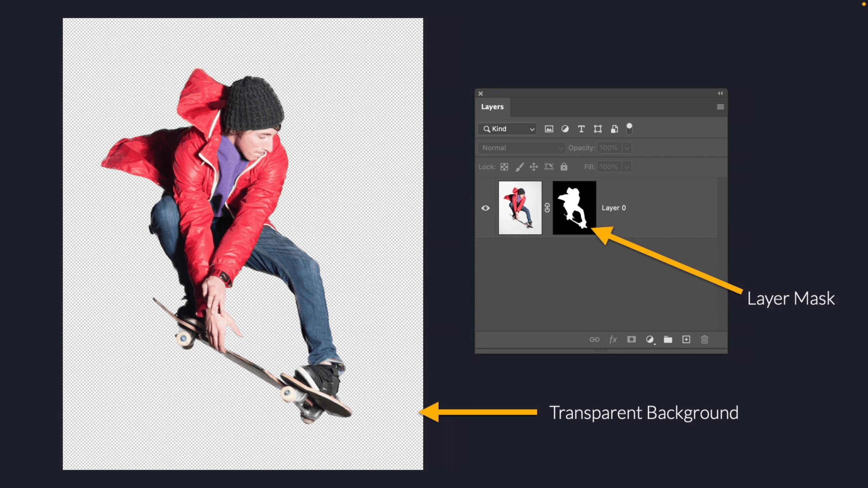Toggle layer filtering on/off switch

[x=629, y=129]
